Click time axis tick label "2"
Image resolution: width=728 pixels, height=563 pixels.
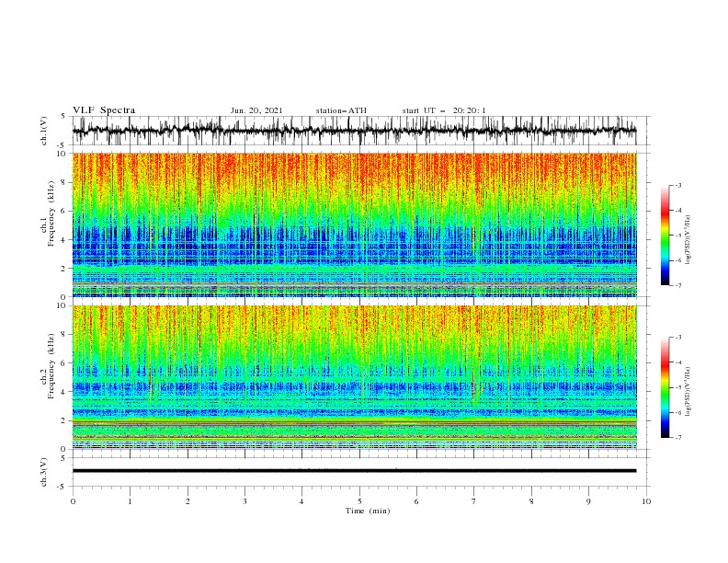(188, 501)
